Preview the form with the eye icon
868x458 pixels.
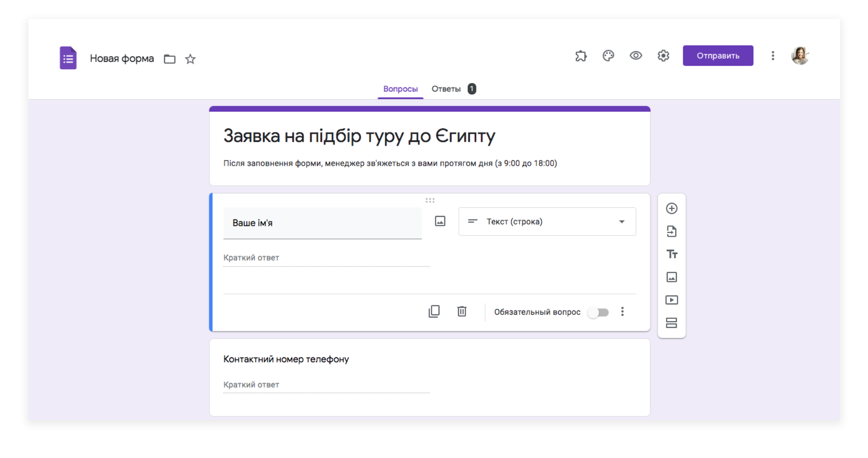[636, 56]
